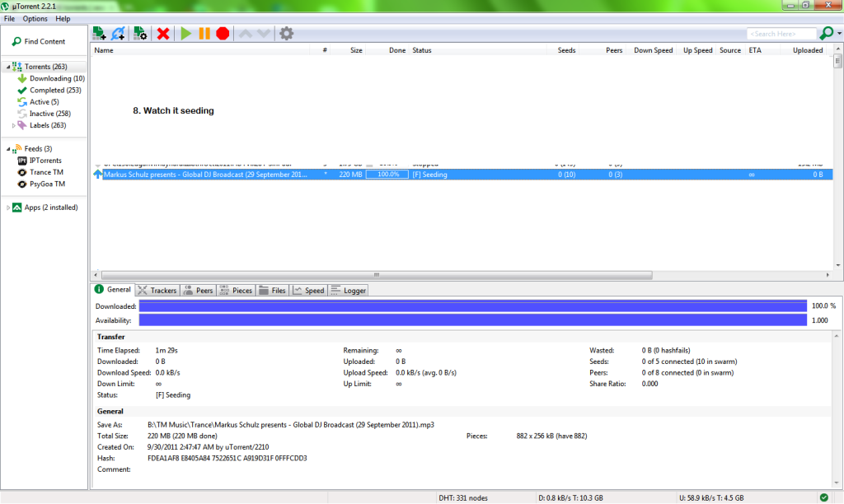This screenshot has height=504, width=844.
Task: Switch to the Trackers tab
Action: coord(157,291)
